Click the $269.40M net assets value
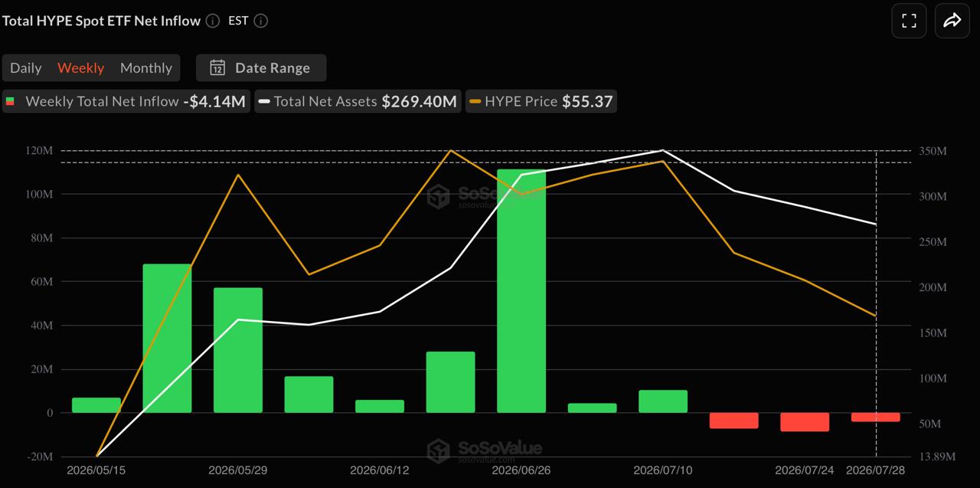This screenshot has height=488, width=980. (420, 101)
